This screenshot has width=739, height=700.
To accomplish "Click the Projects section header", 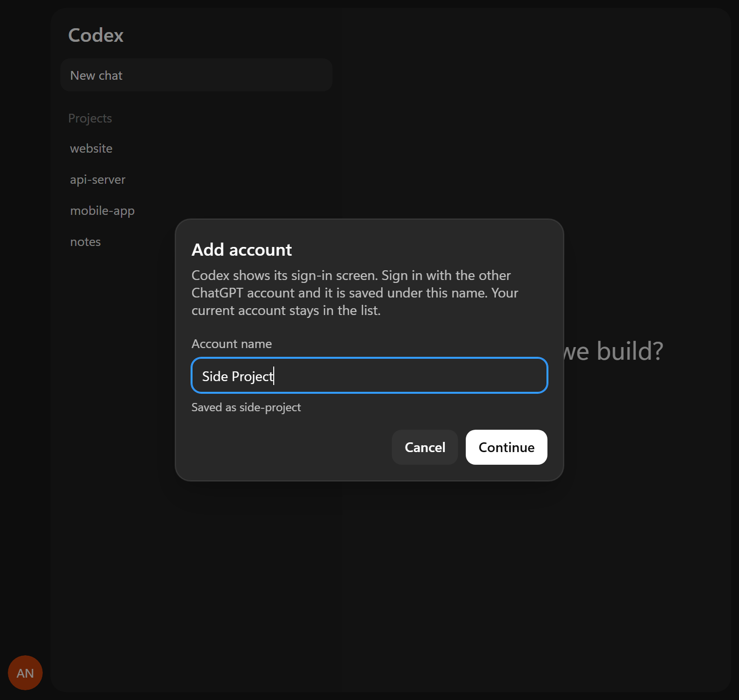I will pyautogui.click(x=90, y=118).
